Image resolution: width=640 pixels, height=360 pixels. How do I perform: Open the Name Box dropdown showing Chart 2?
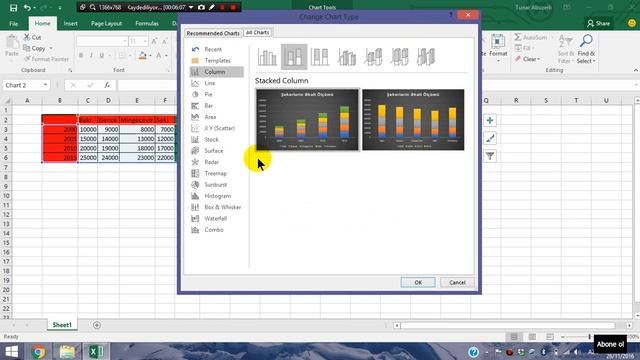click(45, 85)
